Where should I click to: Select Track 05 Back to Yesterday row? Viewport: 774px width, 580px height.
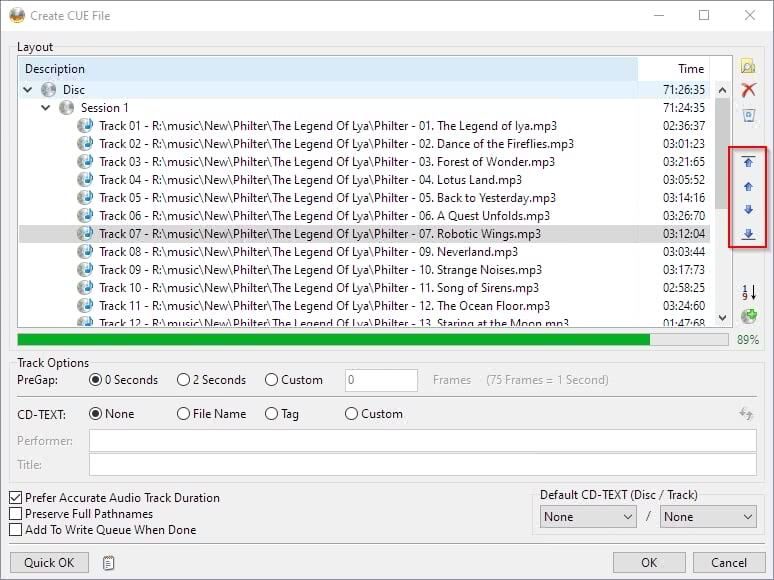[364, 198]
